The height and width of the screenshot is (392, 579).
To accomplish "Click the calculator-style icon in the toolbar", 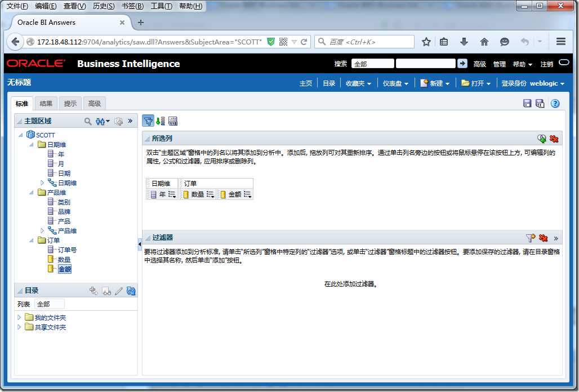I will click(173, 121).
